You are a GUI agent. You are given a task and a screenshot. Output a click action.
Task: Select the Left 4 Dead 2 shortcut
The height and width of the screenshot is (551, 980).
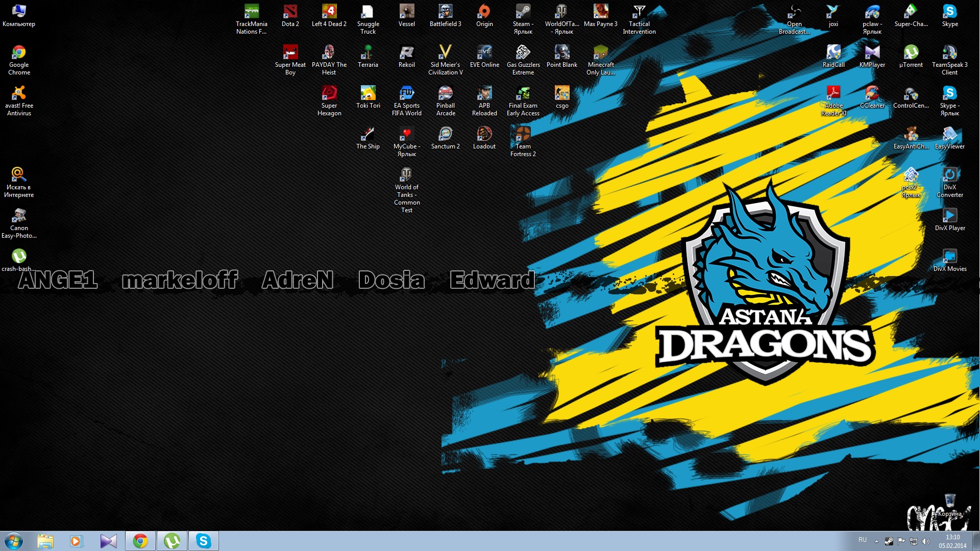[x=329, y=12]
